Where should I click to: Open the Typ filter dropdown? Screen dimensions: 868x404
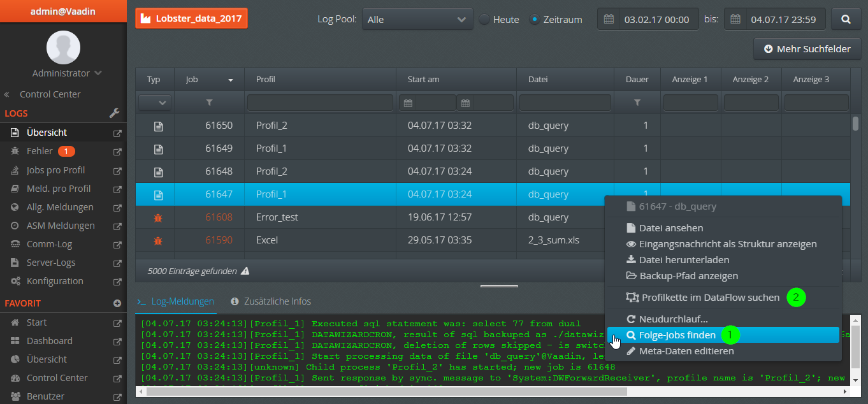(155, 103)
